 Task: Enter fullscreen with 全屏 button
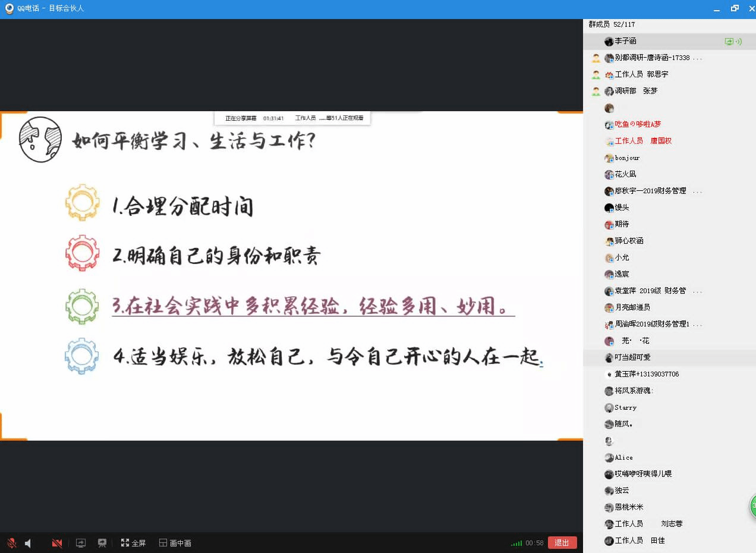(133, 543)
